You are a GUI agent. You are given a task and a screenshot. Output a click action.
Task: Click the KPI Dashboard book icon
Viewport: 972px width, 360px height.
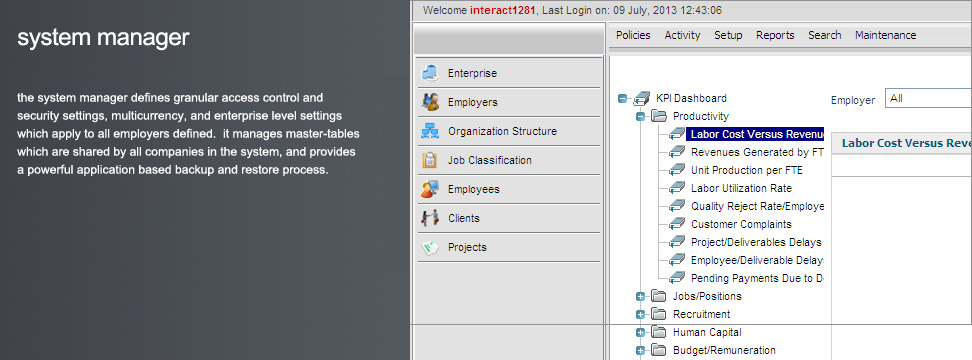642,98
